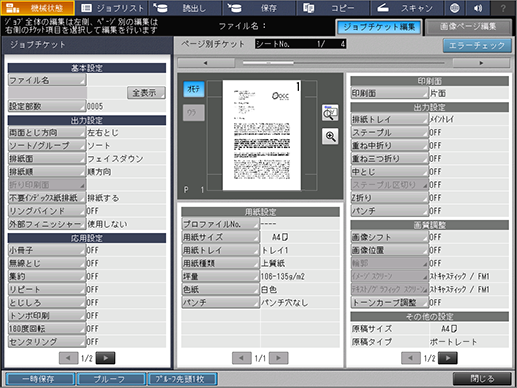Image resolution: width=517 pixels, height=388 pixels.
Task: Click the 閉じる close button
Action: click(482, 379)
